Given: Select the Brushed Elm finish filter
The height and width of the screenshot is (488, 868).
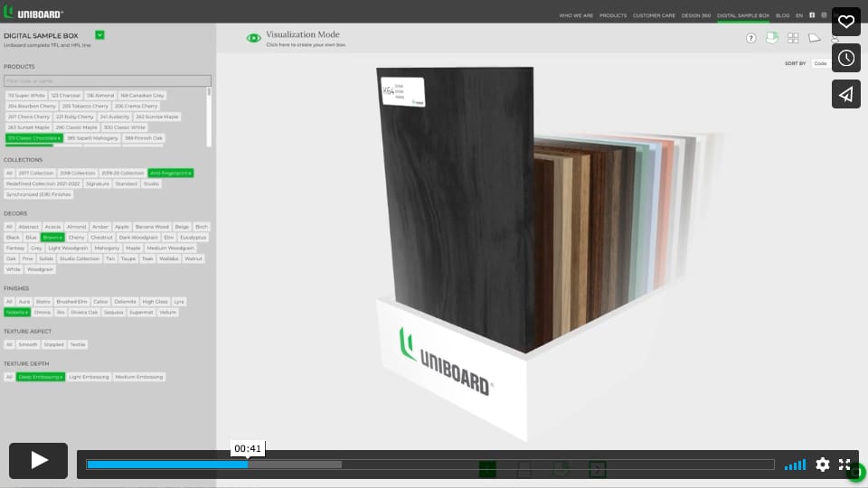Looking at the screenshot, I should [x=71, y=302].
